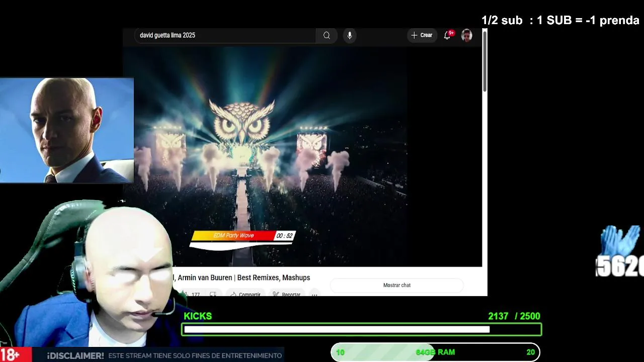Open the notifications bell
Viewport: 644px width, 362px height.
(447, 35)
